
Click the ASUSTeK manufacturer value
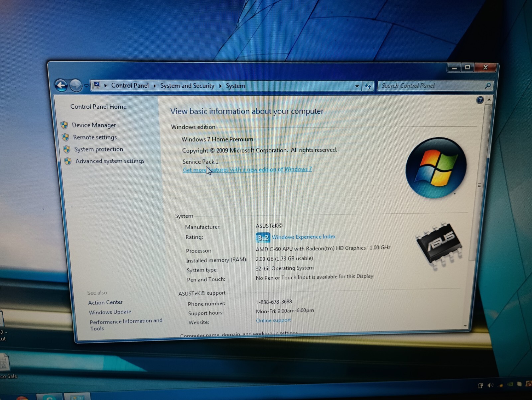pos(269,226)
